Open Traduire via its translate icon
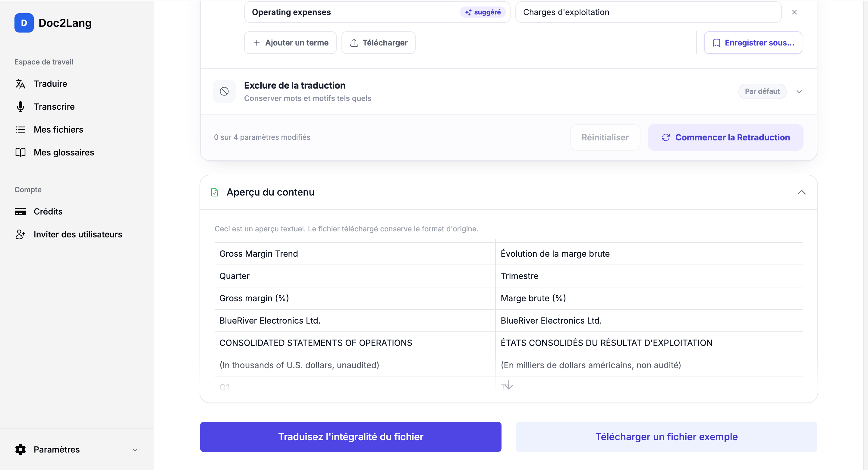Viewport: 868px width, 470px height. click(x=20, y=83)
